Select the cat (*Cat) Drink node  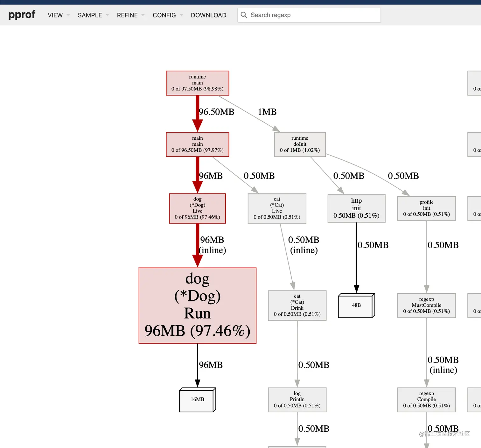297,305
